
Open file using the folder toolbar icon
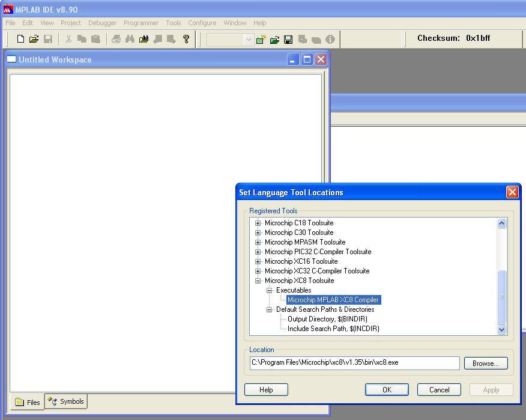(x=34, y=39)
